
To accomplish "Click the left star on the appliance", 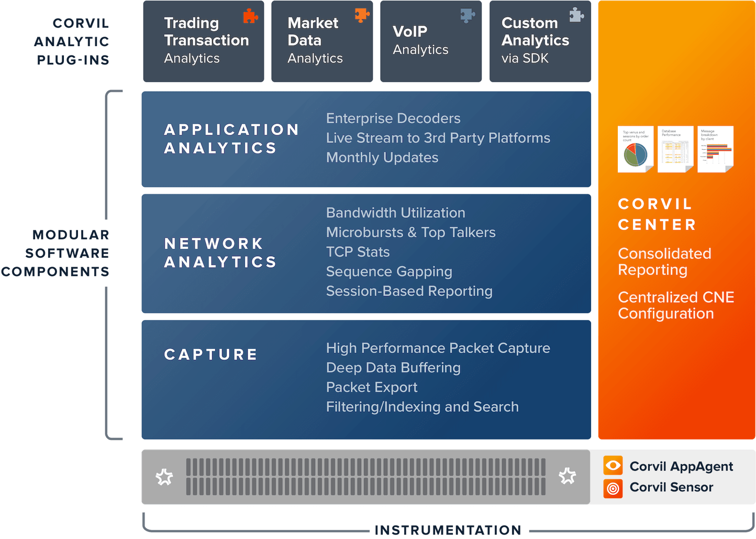I will coord(164,477).
